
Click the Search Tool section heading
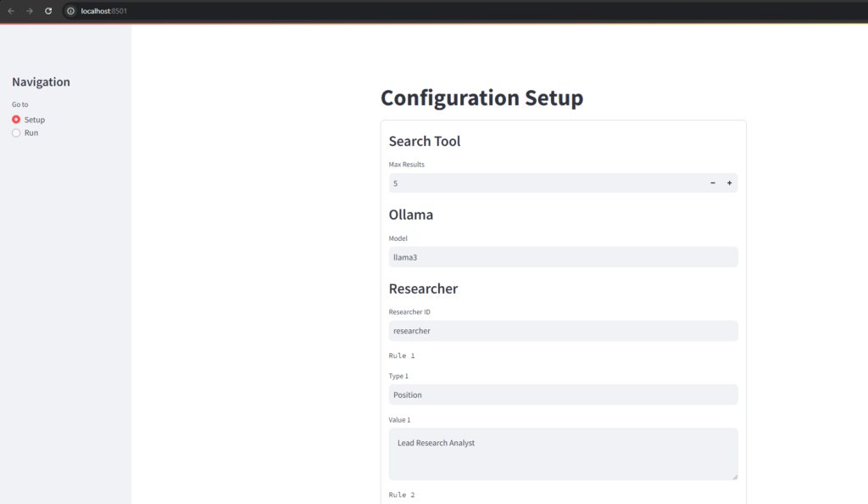tap(425, 141)
